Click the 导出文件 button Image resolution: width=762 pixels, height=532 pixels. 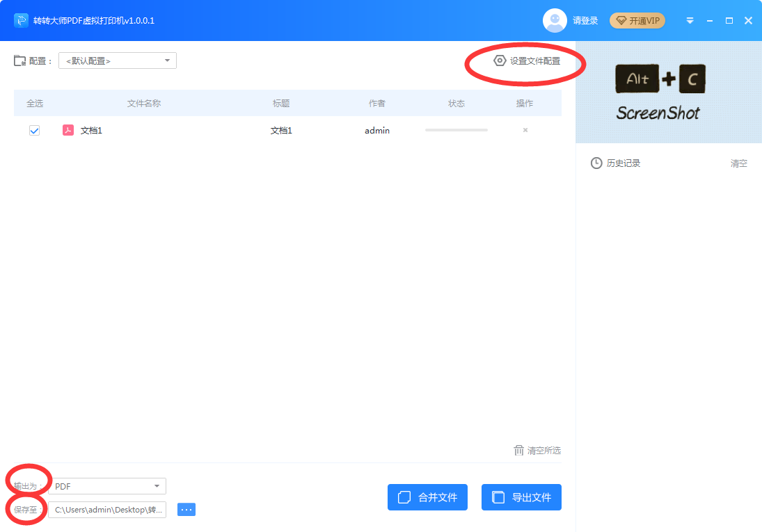pyautogui.click(x=521, y=497)
